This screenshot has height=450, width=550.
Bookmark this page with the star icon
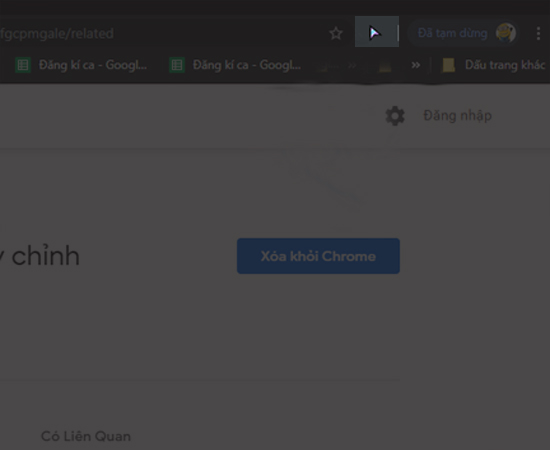click(x=336, y=33)
